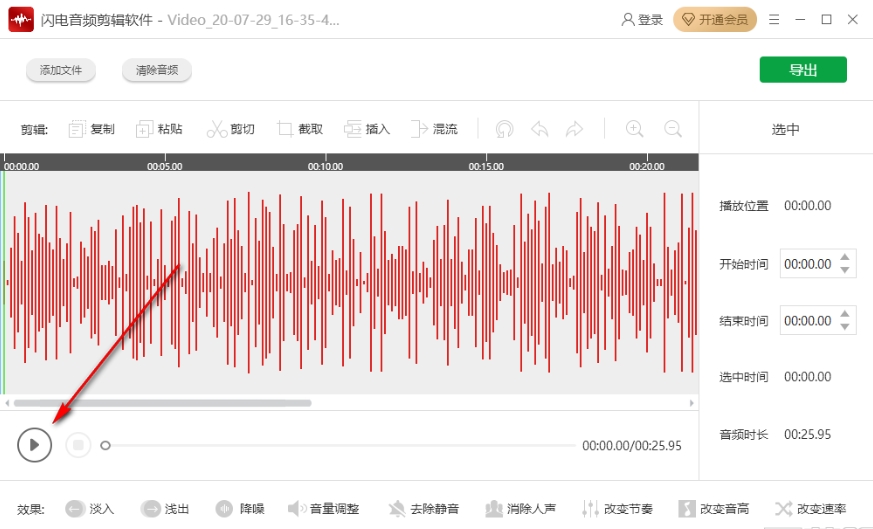Apply the Noise Reduction (降噪) effect
Image resolution: width=873 pixels, height=529 pixels.
click(x=240, y=508)
